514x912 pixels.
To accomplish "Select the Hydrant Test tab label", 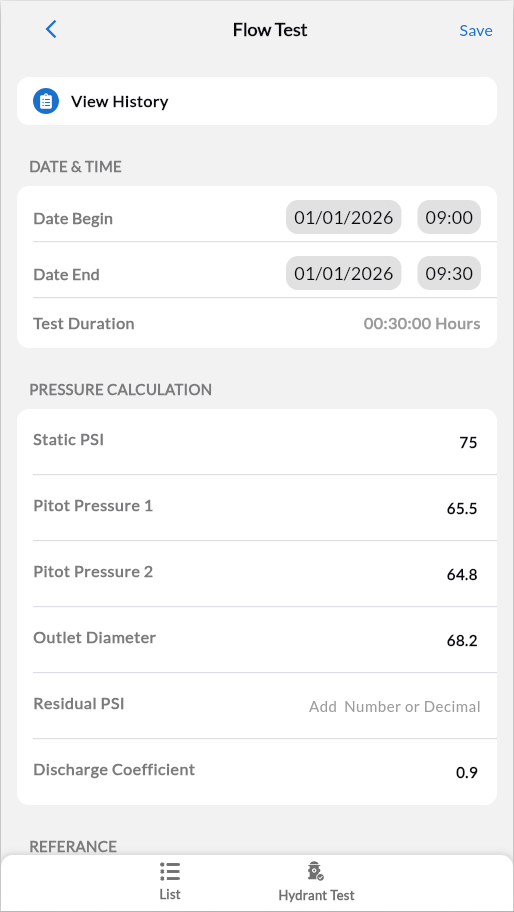I will click(x=316, y=895).
